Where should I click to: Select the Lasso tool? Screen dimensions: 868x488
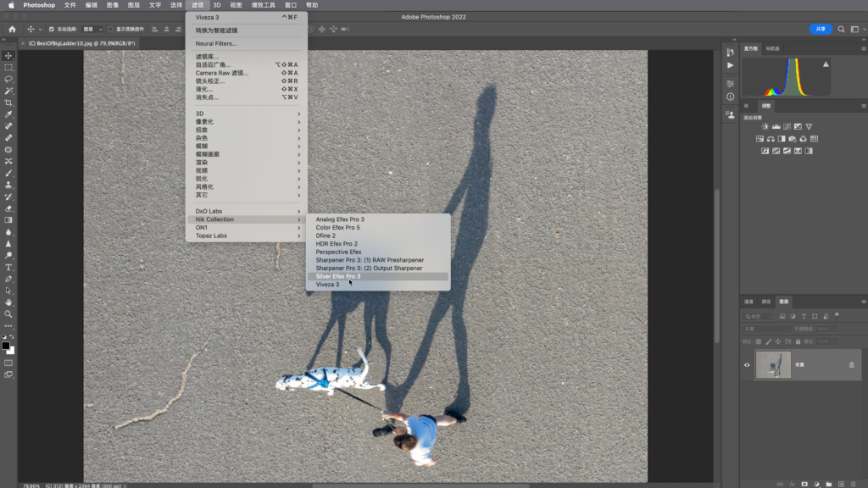point(8,79)
